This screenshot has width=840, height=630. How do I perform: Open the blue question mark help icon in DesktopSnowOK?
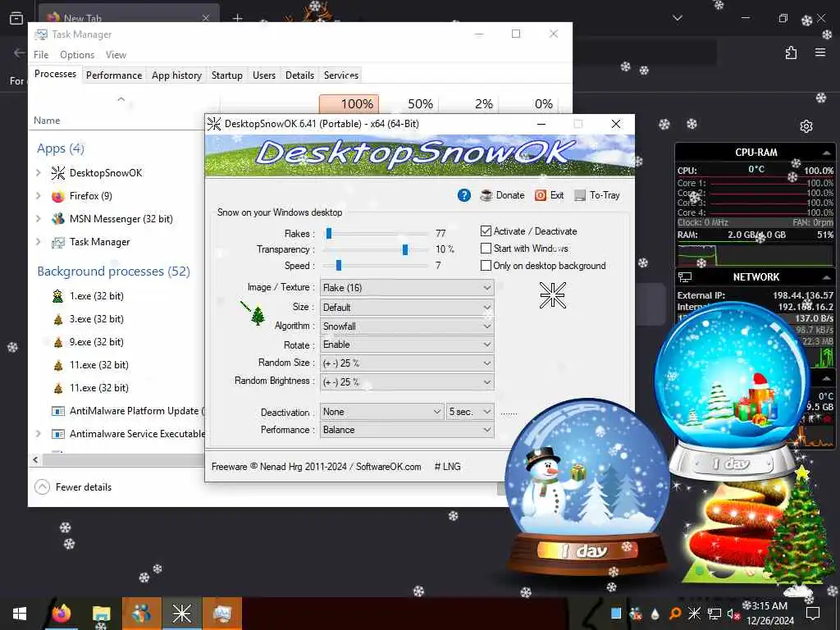[464, 195]
